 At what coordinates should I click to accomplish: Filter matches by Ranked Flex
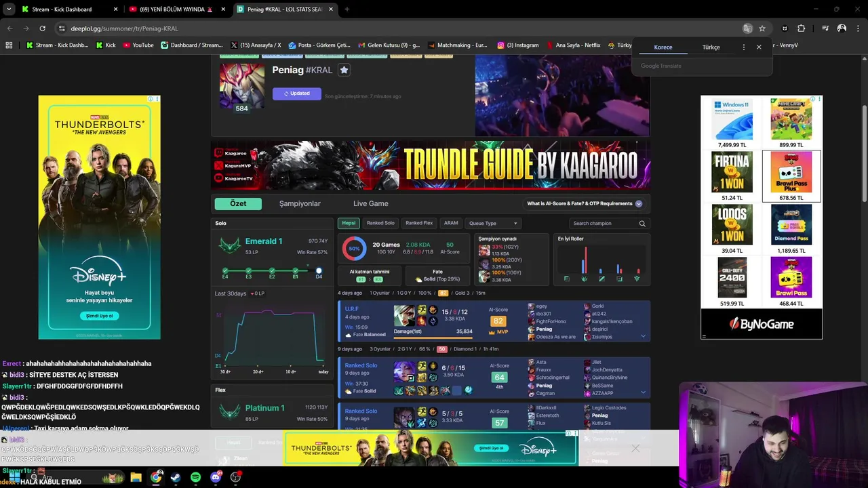[x=419, y=223]
